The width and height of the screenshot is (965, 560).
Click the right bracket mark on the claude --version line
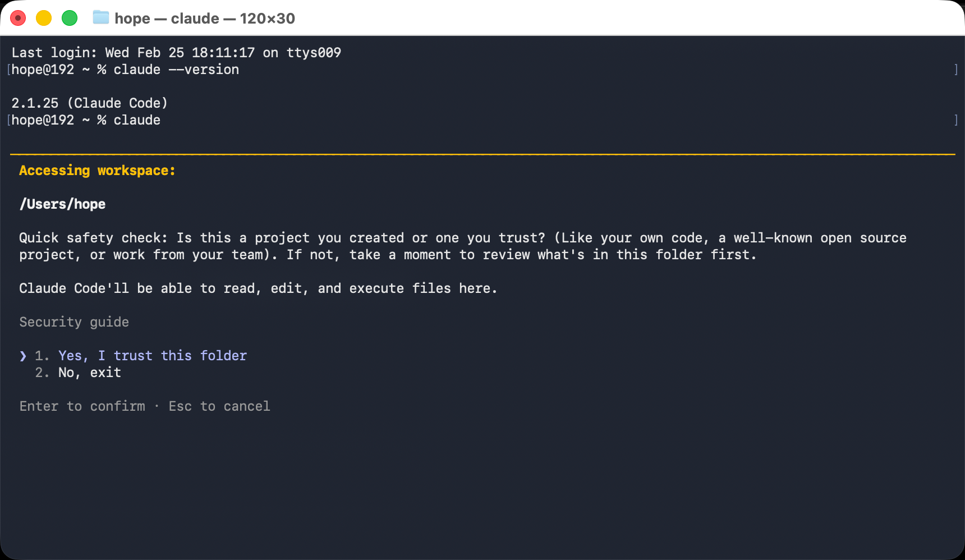tap(956, 70)
